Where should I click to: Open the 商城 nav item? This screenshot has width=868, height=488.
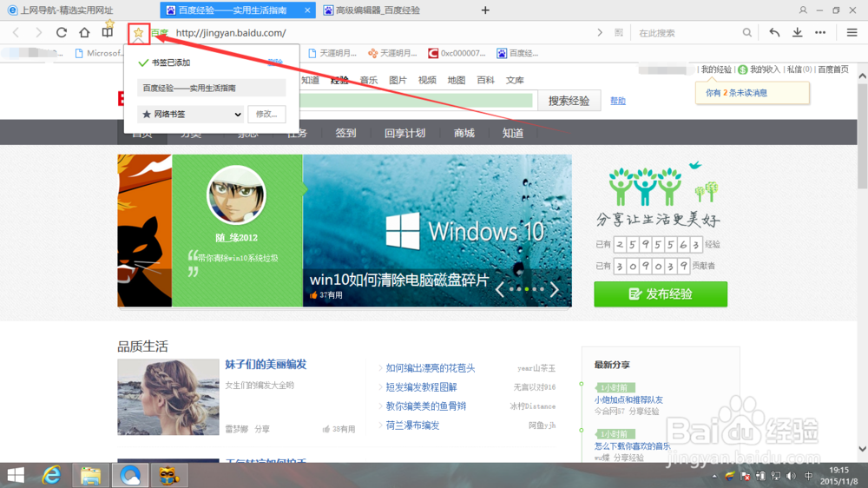pos(464,133)
